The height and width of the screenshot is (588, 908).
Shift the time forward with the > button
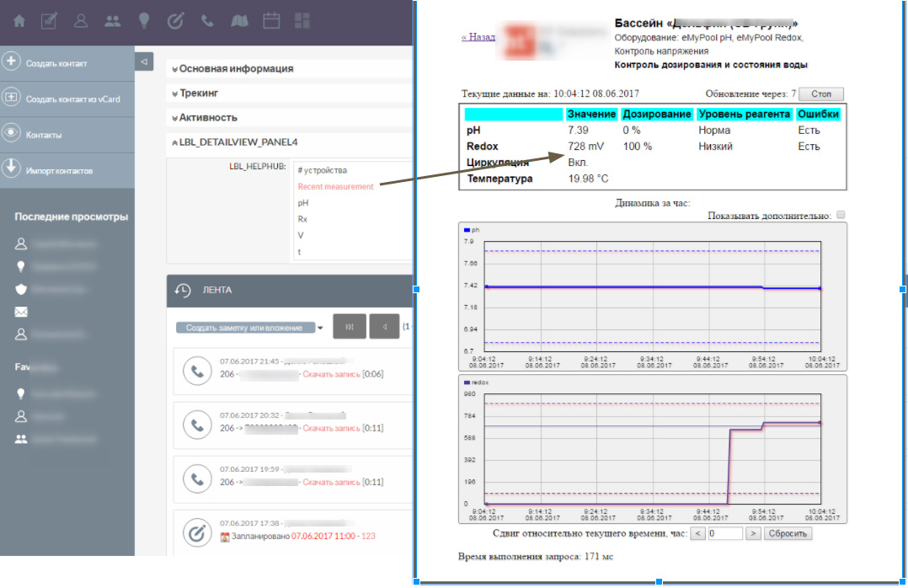[753, 533]
